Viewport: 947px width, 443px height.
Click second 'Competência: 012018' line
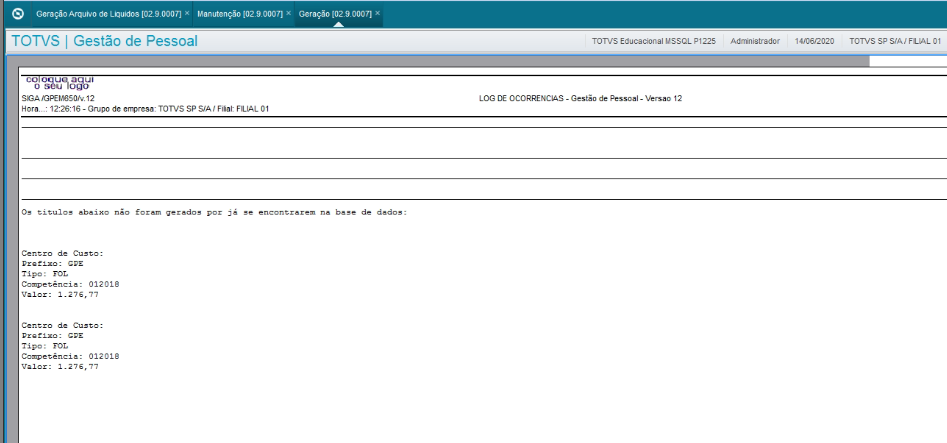tap(71, 356)
